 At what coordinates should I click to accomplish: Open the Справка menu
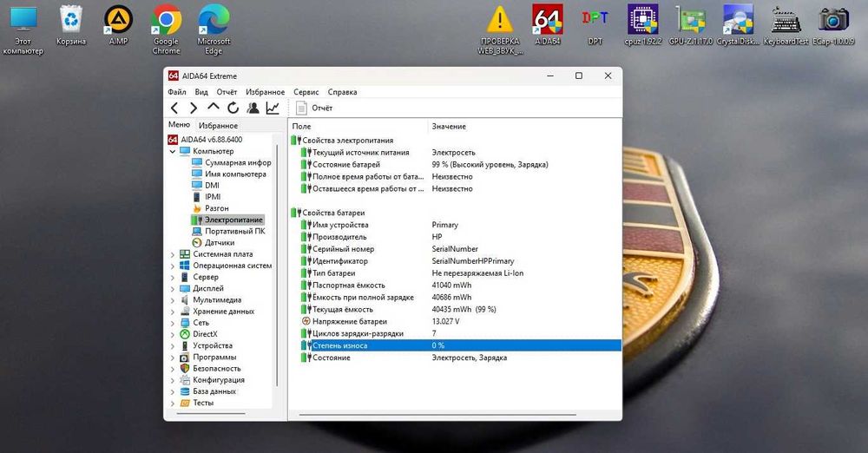click(342, 92)
